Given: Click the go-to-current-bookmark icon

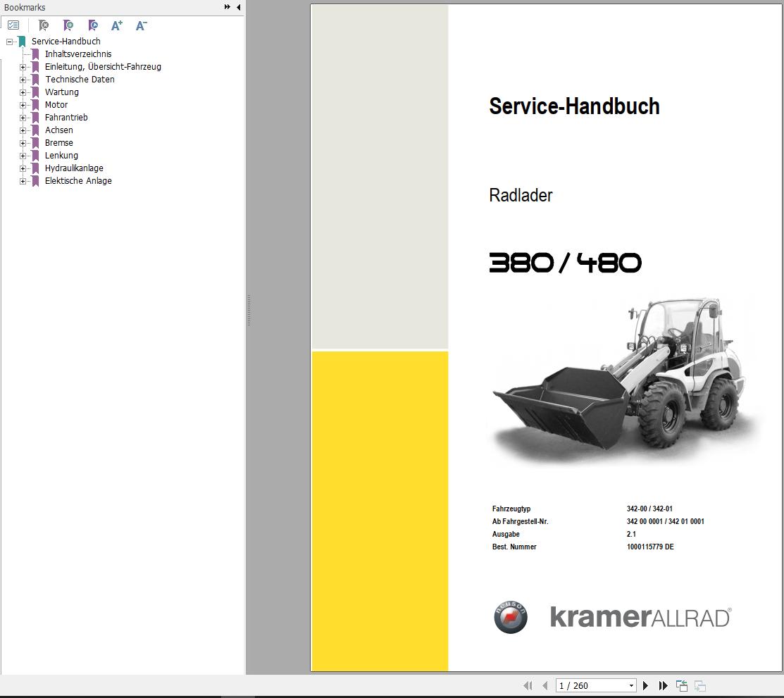Looking at the screenshot, I should (92, 25).
